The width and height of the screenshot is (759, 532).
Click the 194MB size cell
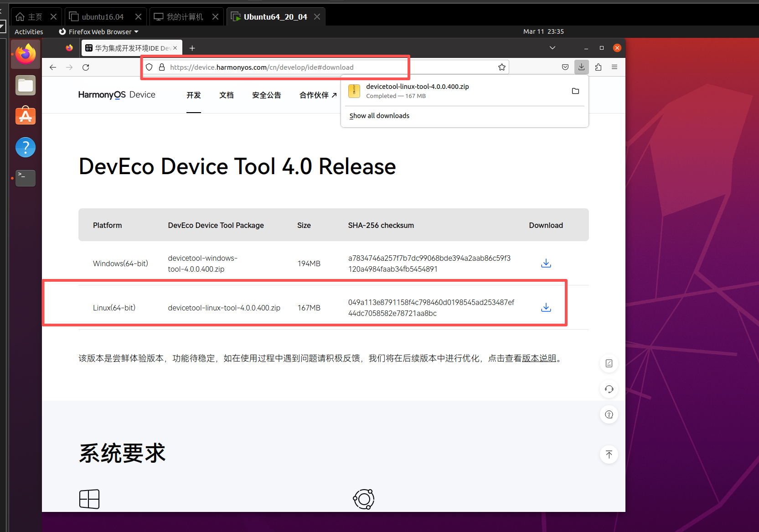coord(309,263)
